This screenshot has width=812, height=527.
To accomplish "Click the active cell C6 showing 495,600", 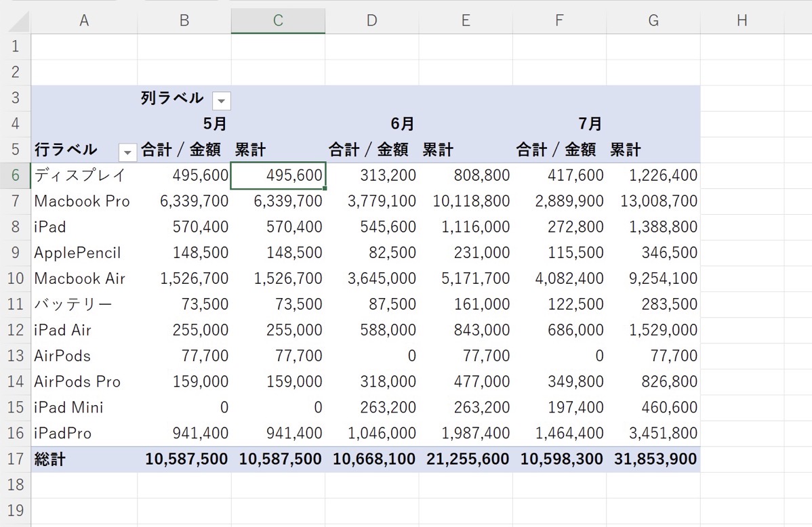I will [x=278, y=175].
